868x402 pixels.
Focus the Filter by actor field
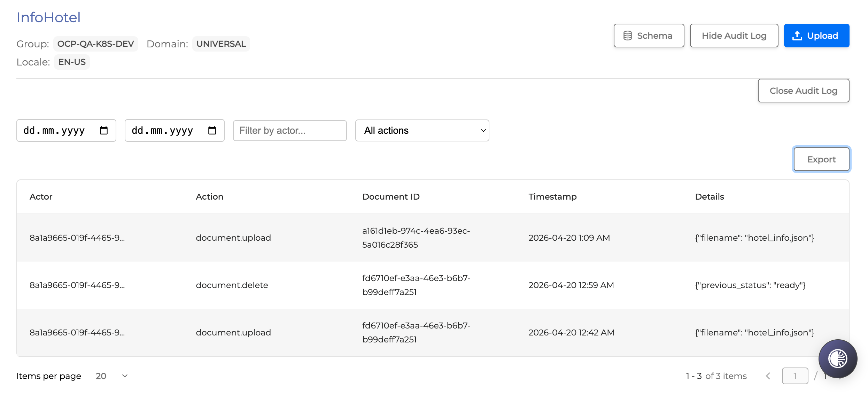click(289, 130)
